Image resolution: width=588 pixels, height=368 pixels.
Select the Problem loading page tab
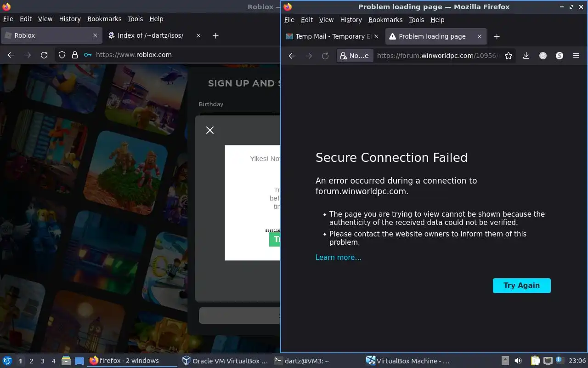coord(435,36)
